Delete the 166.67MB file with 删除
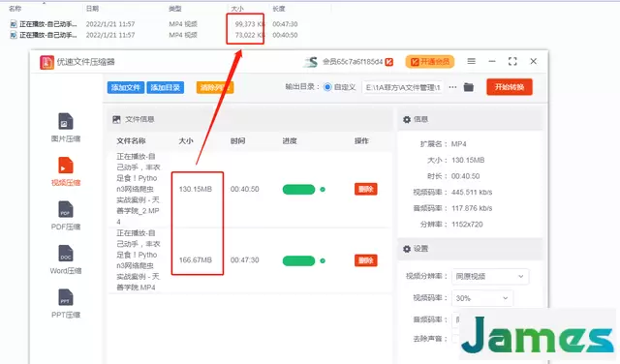 (x=366, y=260)
